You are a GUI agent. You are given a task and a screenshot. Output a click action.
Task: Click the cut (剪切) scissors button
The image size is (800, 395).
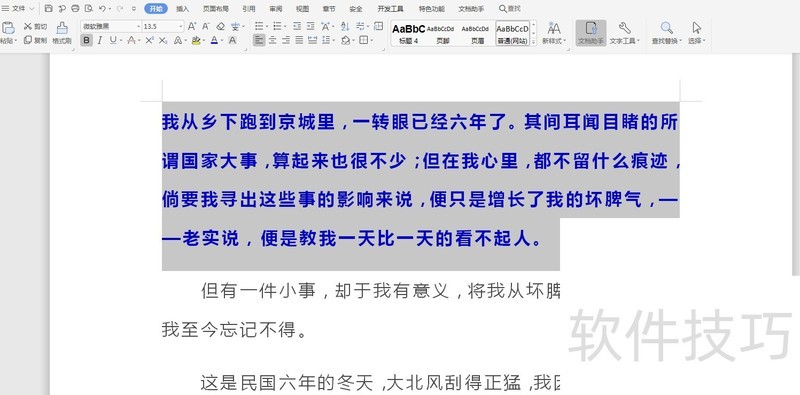point(35,27)
